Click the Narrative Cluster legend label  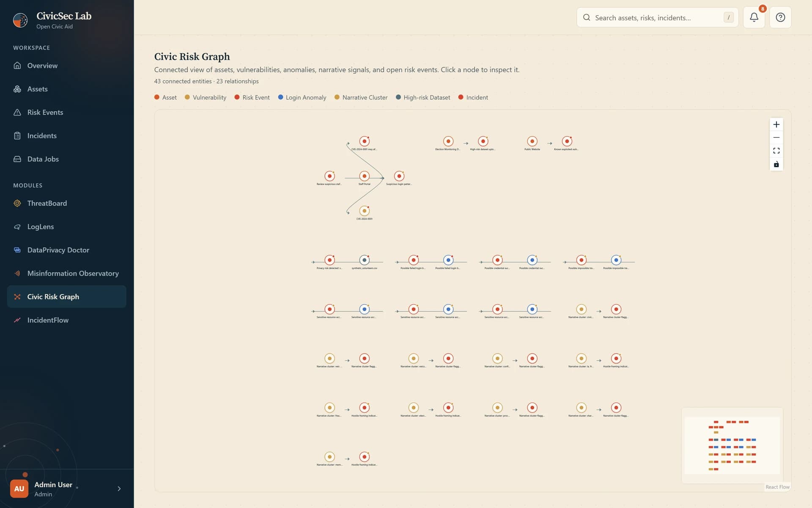(x=365, y=97)
